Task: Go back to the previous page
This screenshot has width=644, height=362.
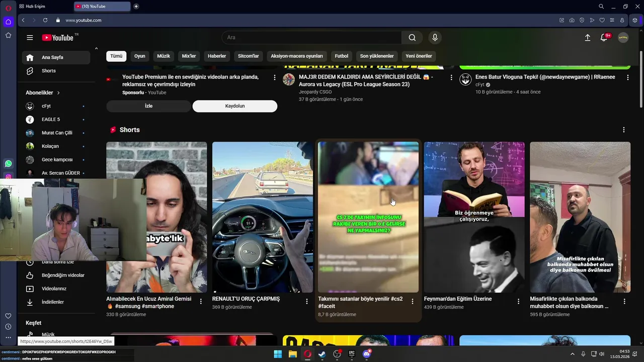Action: point(23,20)
